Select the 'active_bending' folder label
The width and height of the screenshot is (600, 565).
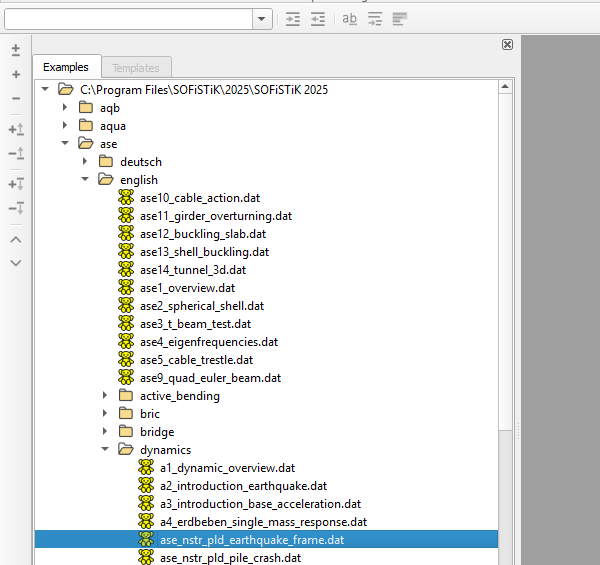(x=180, y=396)
